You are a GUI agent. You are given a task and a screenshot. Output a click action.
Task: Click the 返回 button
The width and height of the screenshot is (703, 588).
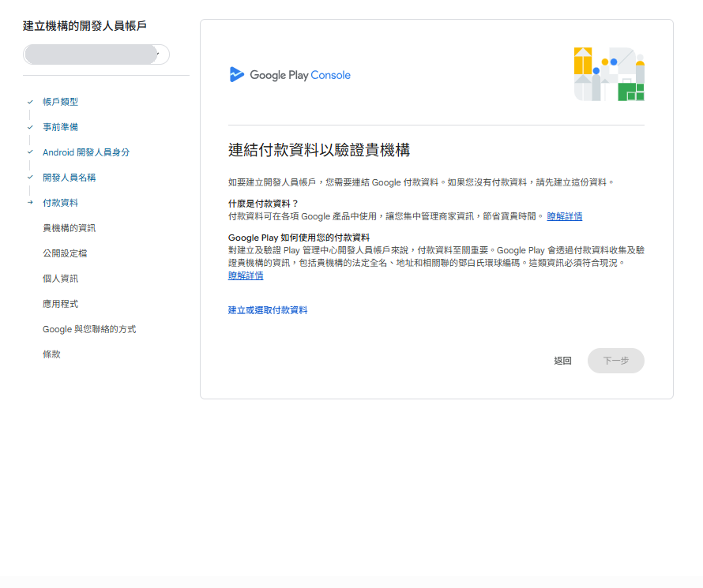point(562,361)
